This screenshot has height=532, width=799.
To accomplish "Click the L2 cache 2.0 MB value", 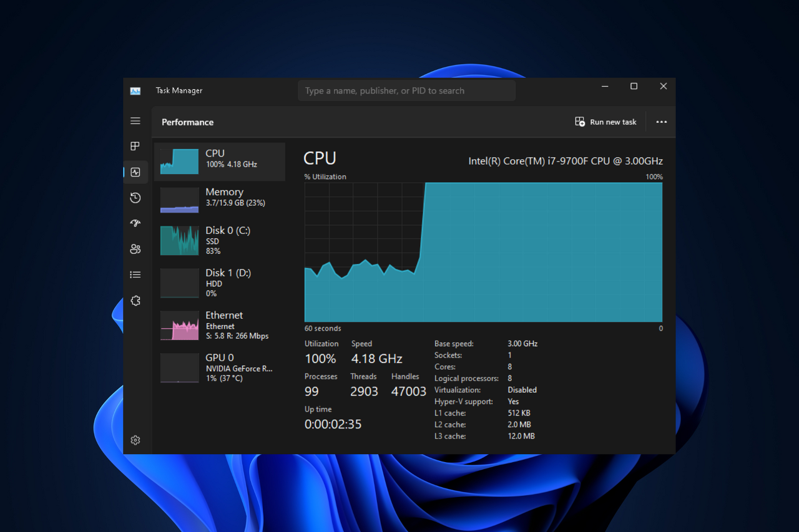I will coord(519,425).
